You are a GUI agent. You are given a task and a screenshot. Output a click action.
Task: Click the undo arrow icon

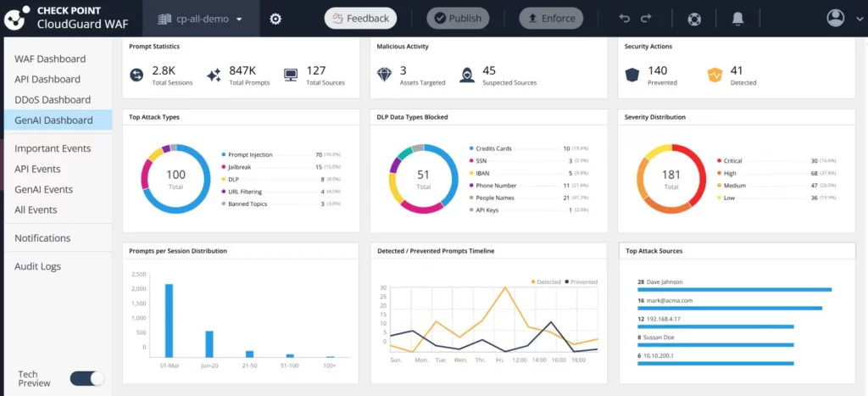(x=626, y=18)
